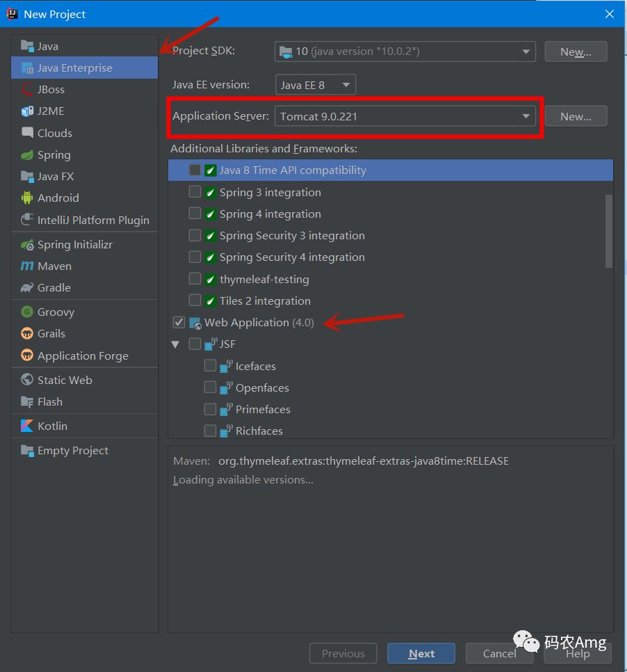Select Static Web project type

point(84,380)
